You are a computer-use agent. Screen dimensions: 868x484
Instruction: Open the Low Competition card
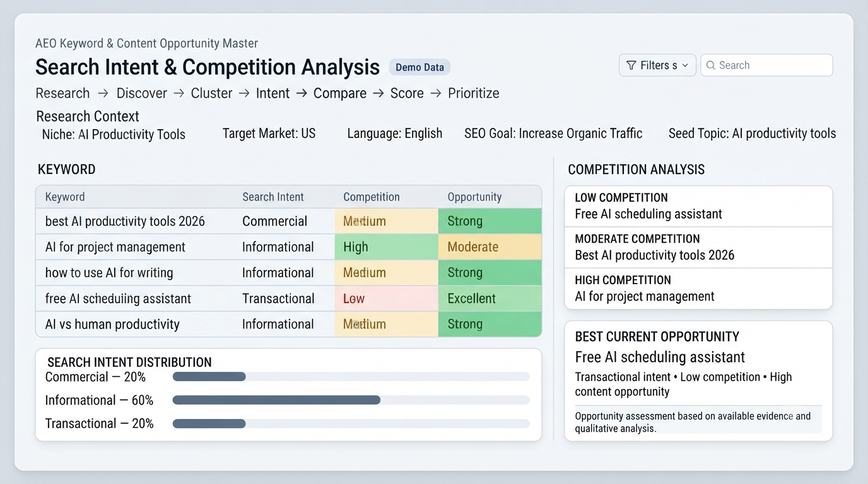click(698, 206)
